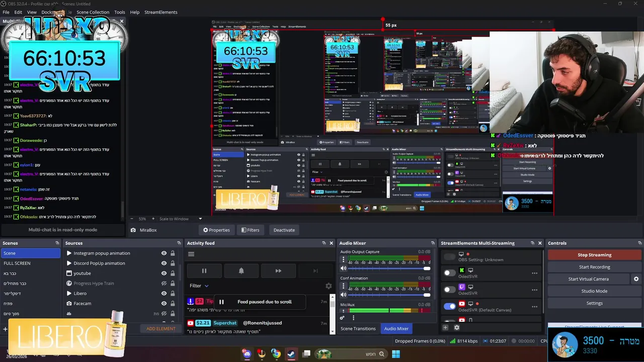Pop out the Activity feed dock
644x362 pixels.
[324, 243]
